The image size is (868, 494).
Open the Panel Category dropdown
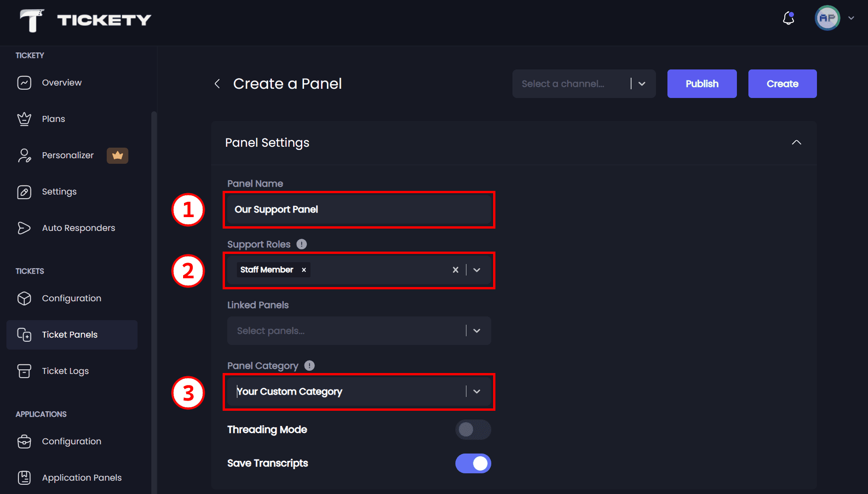click(477, 391)
